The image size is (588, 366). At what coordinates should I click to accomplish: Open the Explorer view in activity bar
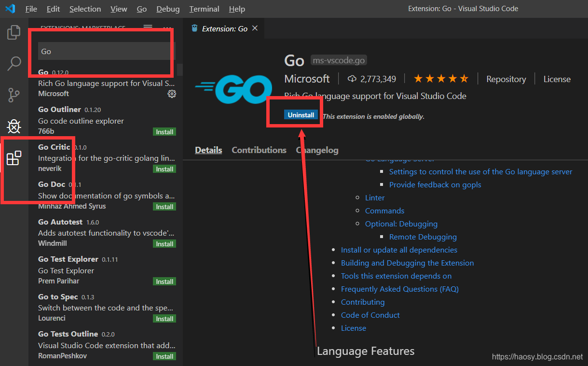[x=14, y=32]
